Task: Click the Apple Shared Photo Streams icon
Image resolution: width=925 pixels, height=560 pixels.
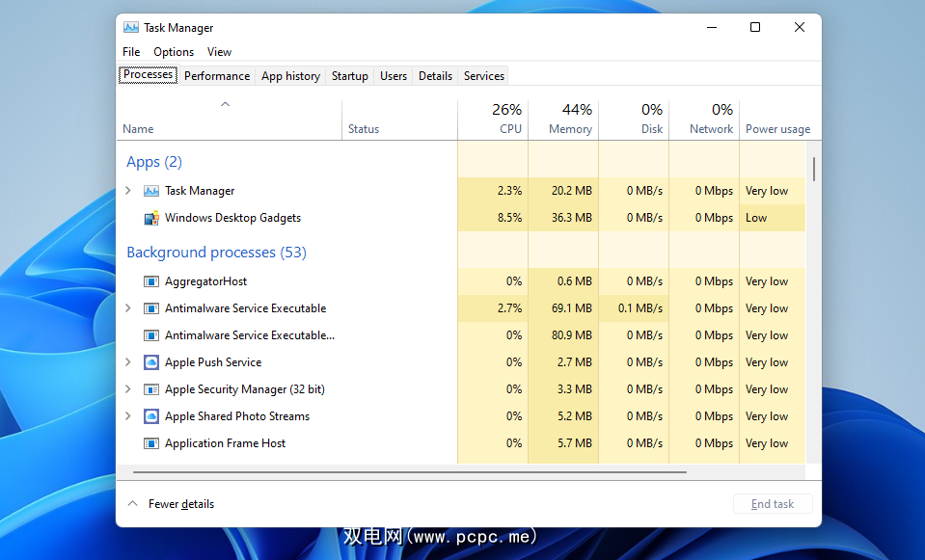Action: tap(150, 416)
